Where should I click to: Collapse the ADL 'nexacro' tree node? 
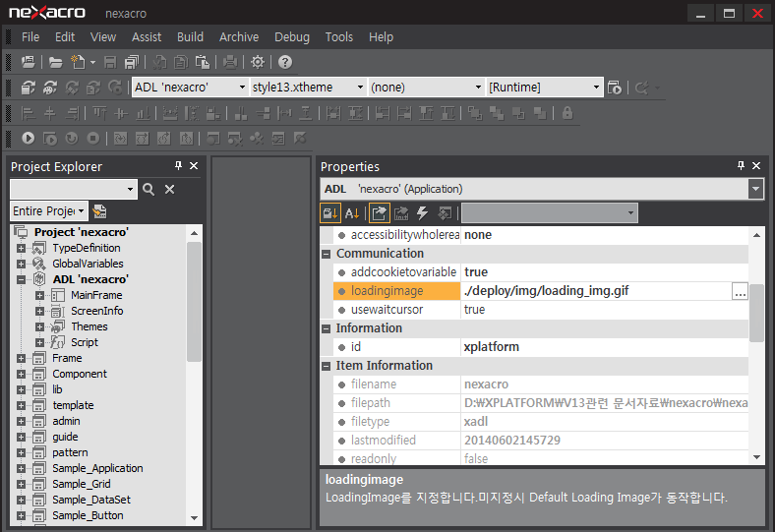point(21,279)
